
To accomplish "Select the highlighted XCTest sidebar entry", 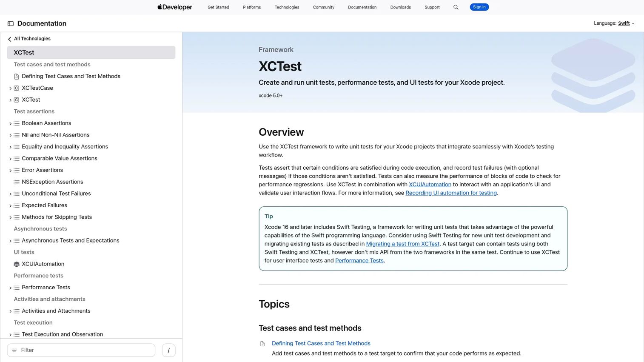I will 91,53.
